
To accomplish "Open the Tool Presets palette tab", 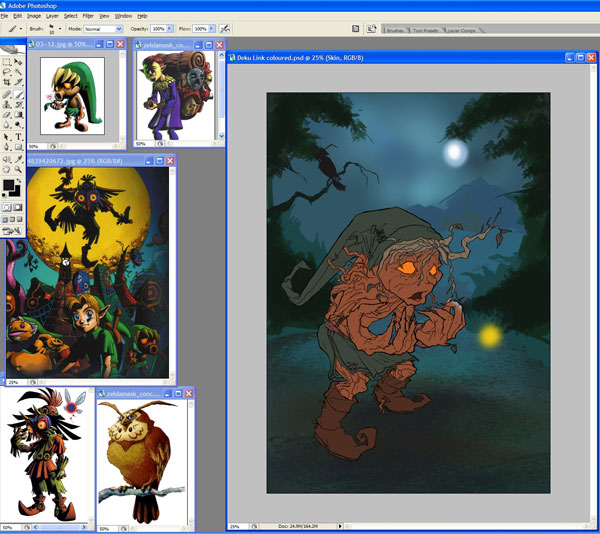I will click(x=425, y=30).
